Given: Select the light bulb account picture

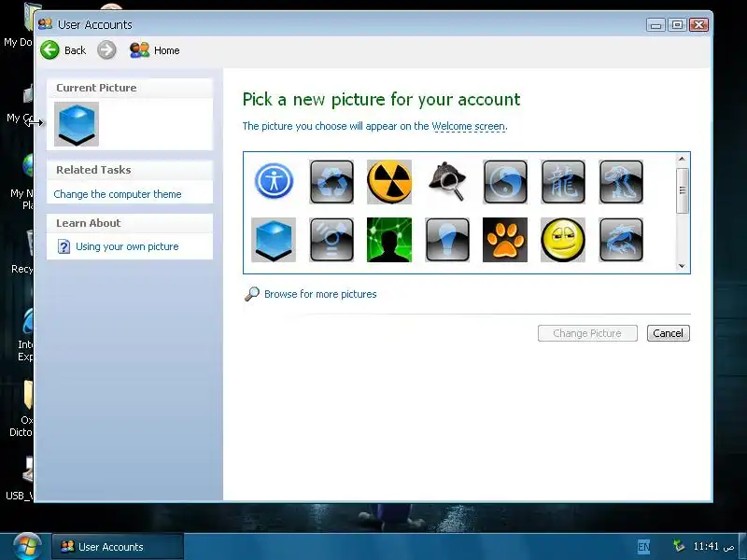Looking at the screenshot, I should click(x=447, y=240).
